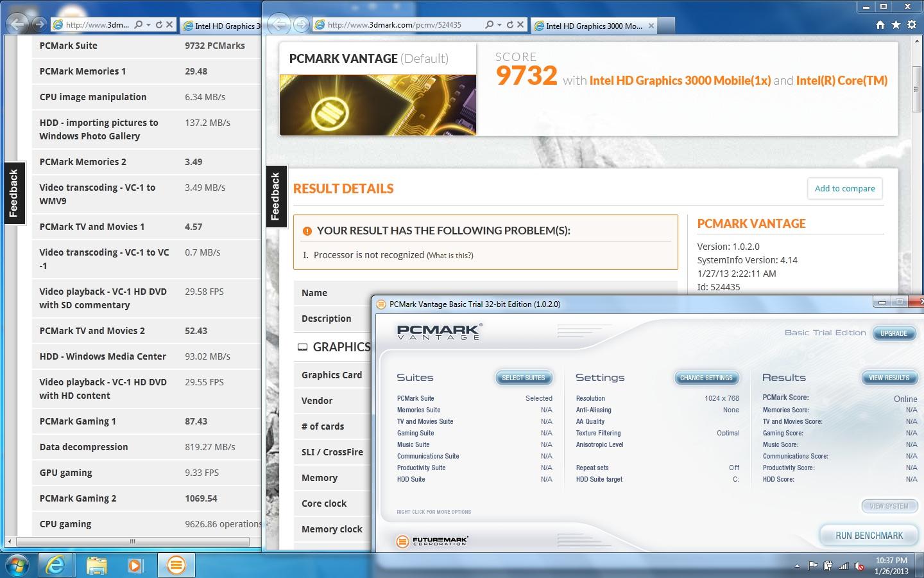Click UPGRADE button in PCMark Vantage
The height and width of the screenshot is (578, 924).
(894, 333)
